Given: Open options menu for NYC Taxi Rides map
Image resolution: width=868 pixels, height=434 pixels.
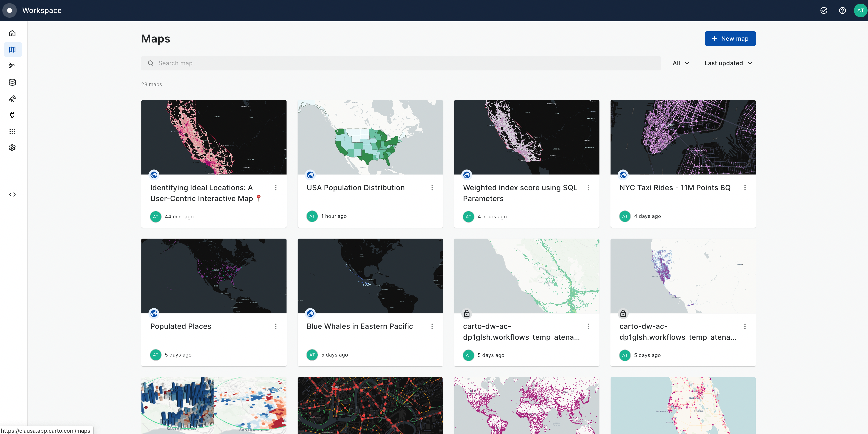Looking at the screenshot, I should click(x=745, y=187).
